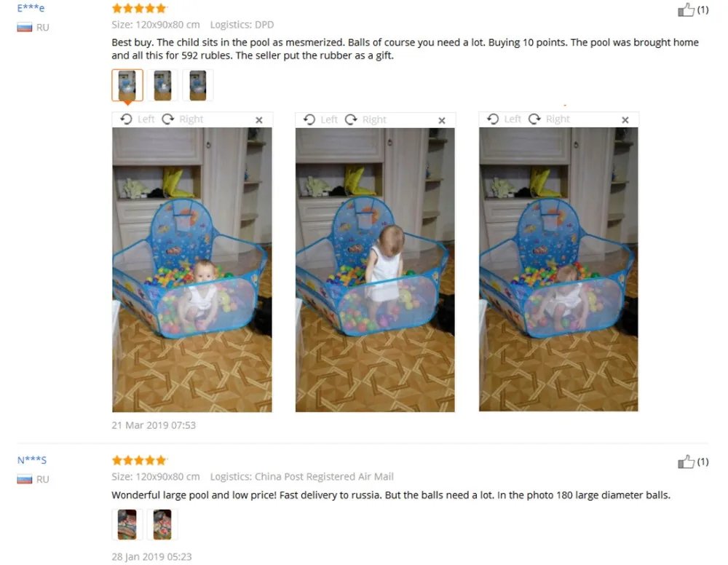
Task: Select first thumbnail in E***e's review
Action: [x=127, y=85]
